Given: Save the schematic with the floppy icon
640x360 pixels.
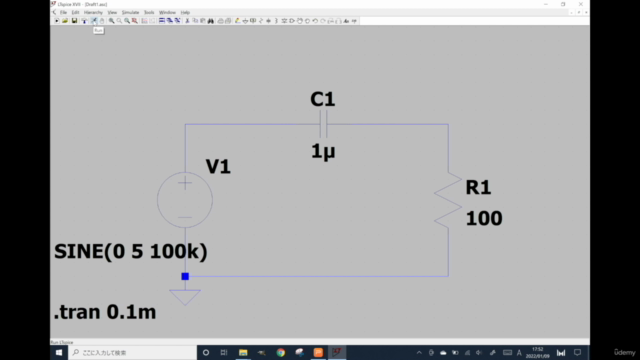Looking at the screenshot, I should 74,21.
